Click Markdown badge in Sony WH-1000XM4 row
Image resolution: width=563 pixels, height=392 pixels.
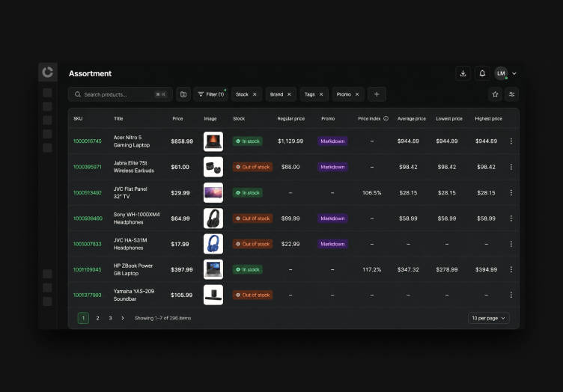332,218
